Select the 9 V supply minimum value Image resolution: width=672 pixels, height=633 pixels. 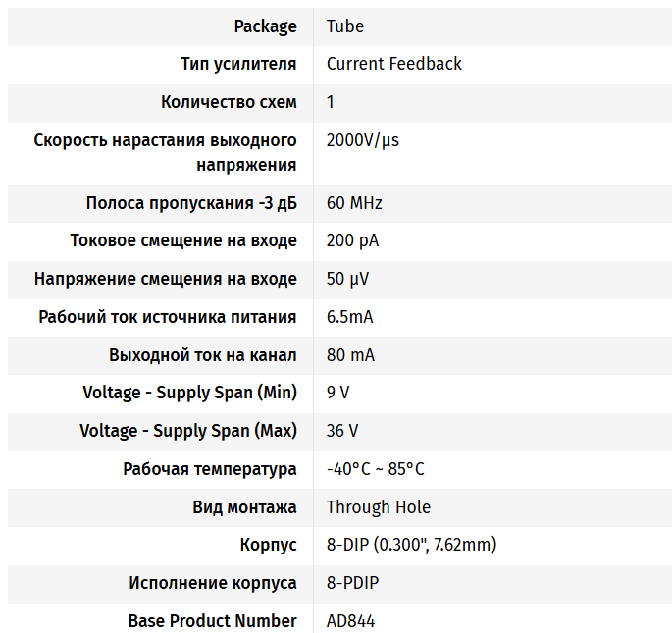coord(337,393)
